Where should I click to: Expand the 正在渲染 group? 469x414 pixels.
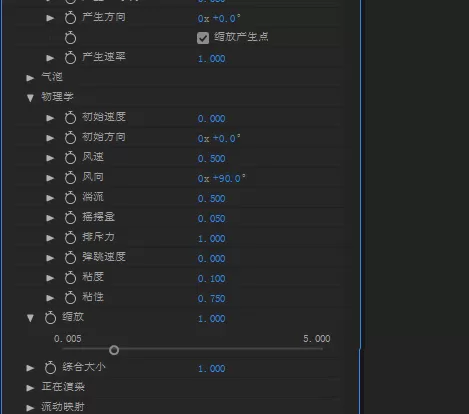pos(30,388)
